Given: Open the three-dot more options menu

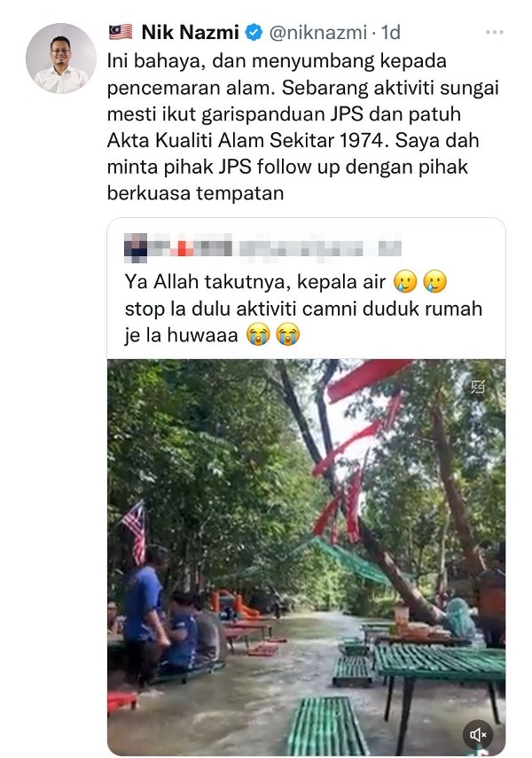Looking at the screenshot, I should tap(494, 33).
